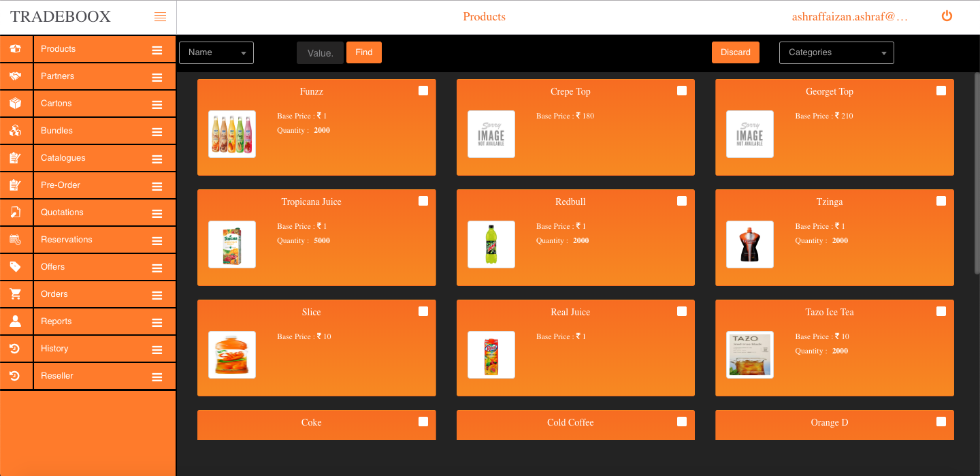980x476 pixels.
Task: Click the Funzz bottles thumbnail
Action: point(232,134)
